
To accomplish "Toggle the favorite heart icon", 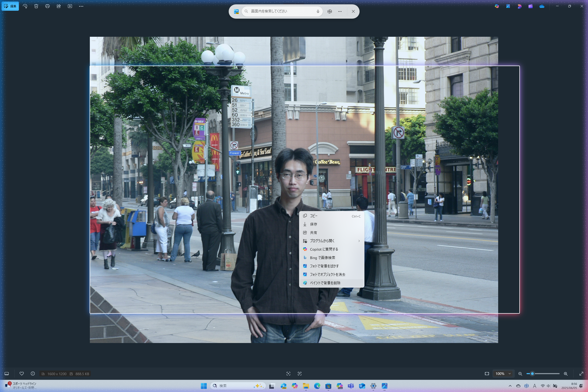I will point(22,374).
